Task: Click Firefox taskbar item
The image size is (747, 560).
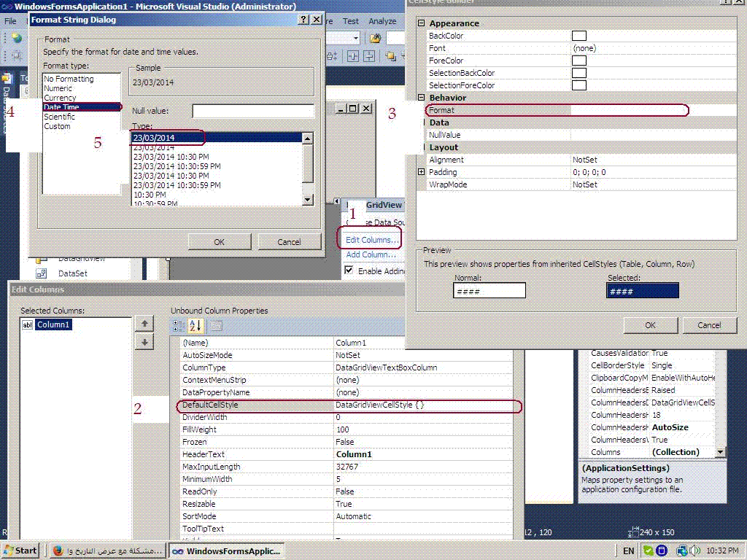Action: 107,551
